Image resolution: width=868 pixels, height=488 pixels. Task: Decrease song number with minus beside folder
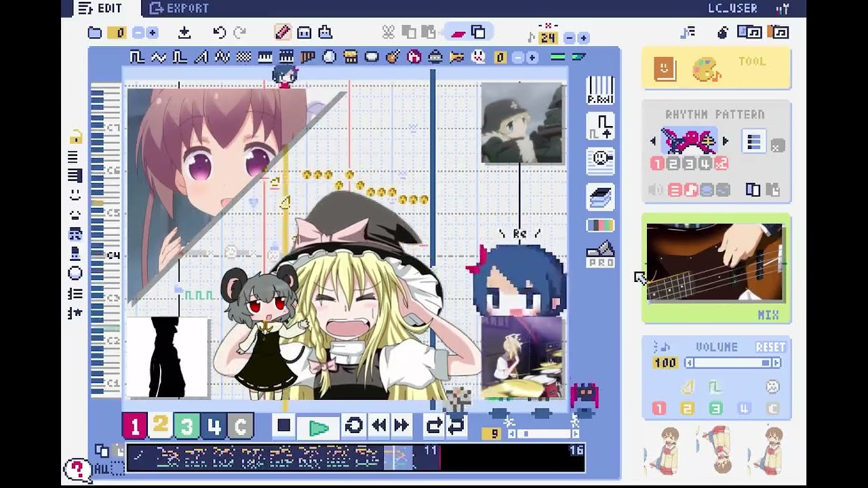[138, 33]
